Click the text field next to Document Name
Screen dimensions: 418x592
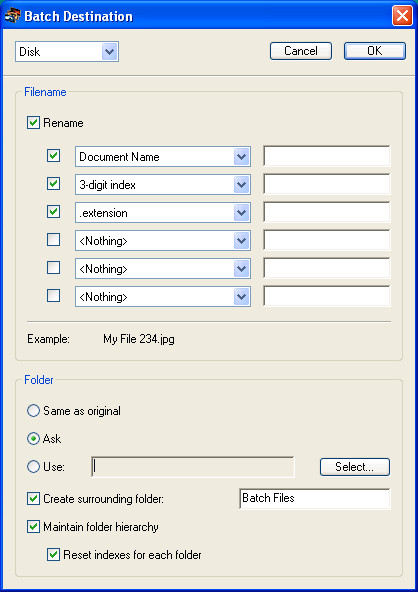[x=327, y=156]
